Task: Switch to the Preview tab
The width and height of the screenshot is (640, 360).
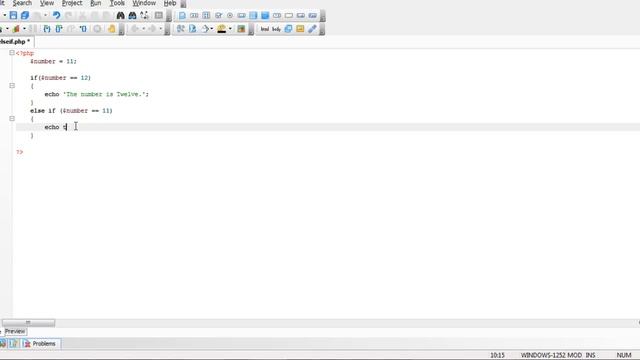Action: (x=15, y=331)
